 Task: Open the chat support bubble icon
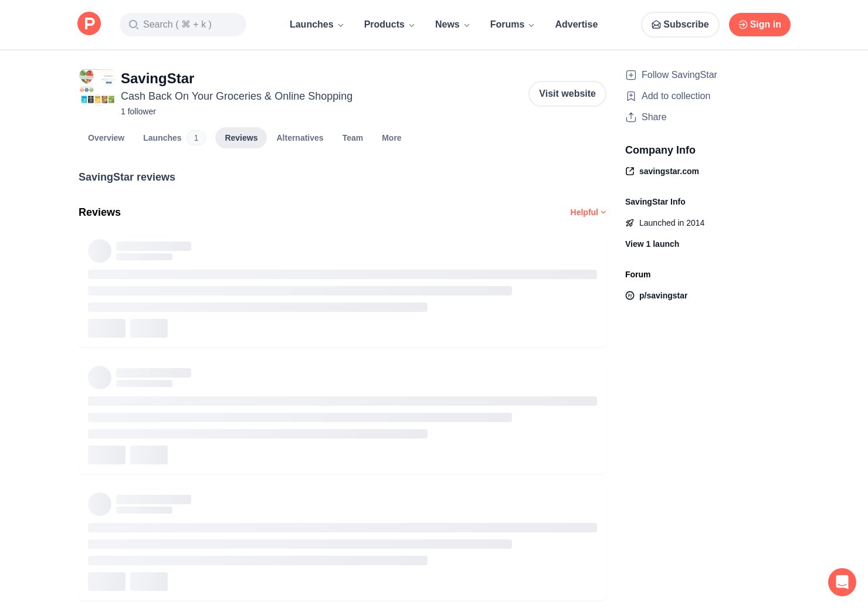click(x=842, y=582)
